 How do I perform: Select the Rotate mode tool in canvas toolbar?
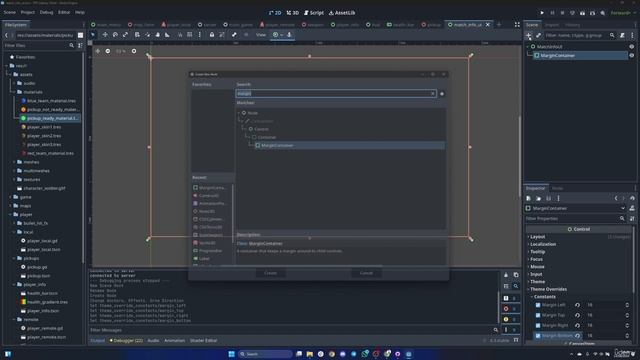(x=115, y=35)
